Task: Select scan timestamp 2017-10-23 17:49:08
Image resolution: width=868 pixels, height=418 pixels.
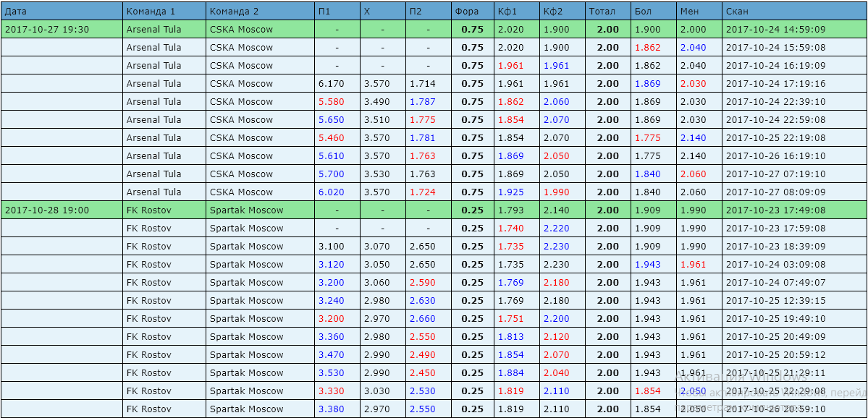Action: click(x=775, y=210)
